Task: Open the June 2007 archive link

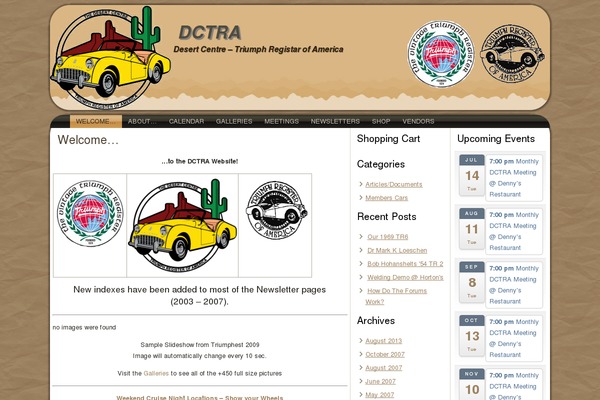Action: [x=380, y=382]
